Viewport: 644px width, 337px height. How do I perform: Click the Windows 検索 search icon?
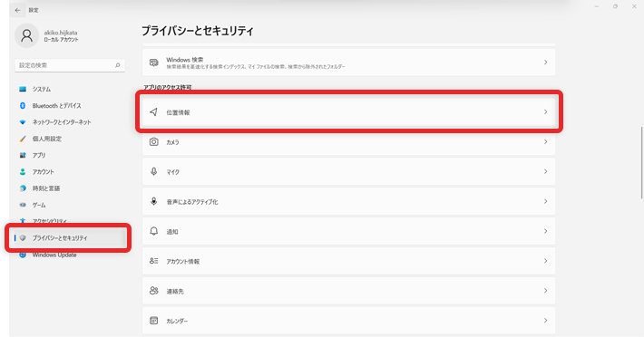click(x=153, y=63)
